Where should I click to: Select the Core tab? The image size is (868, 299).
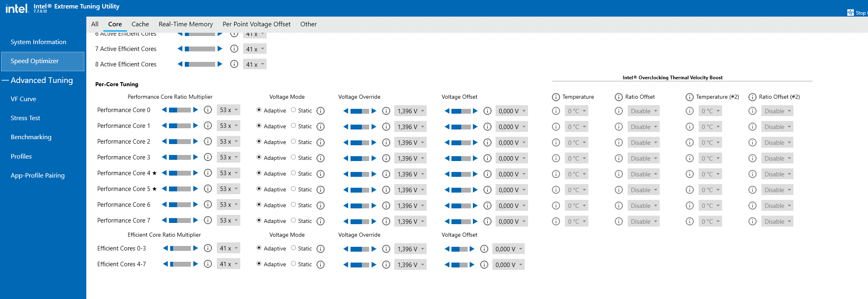coord(115,24)
